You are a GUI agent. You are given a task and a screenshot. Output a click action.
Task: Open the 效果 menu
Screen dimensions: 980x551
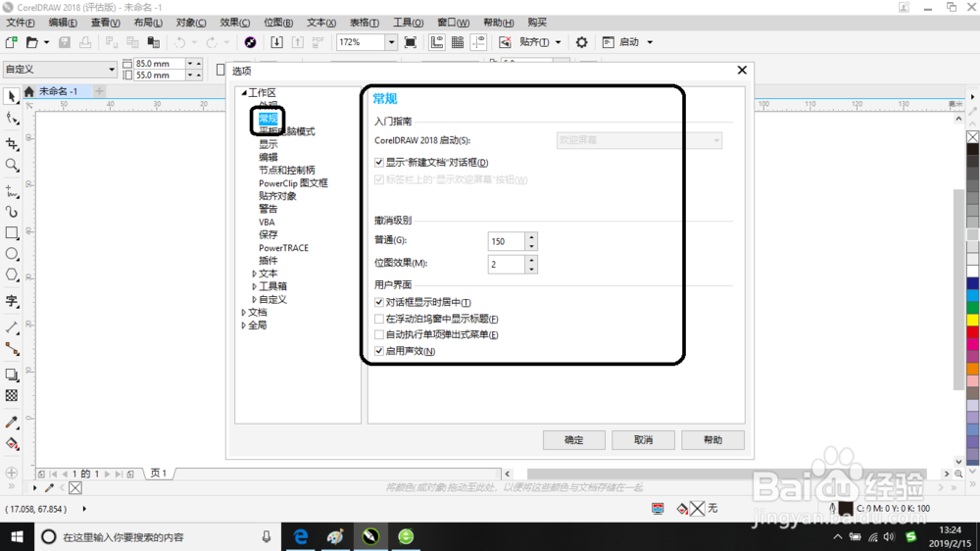pos(235,23)
